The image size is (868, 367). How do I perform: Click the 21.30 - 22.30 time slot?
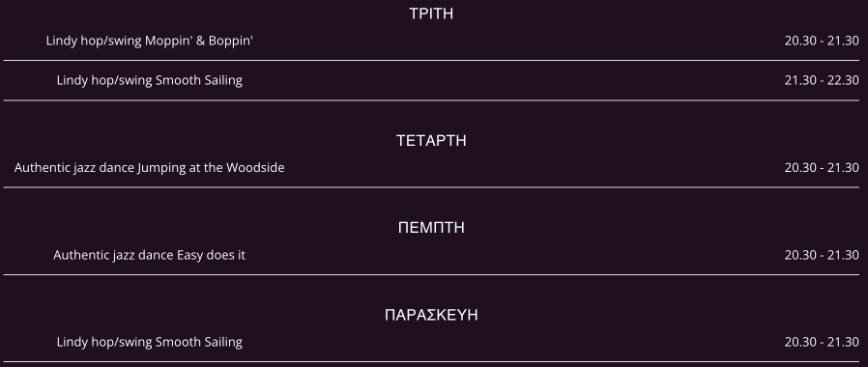click(x=822, y=80)
